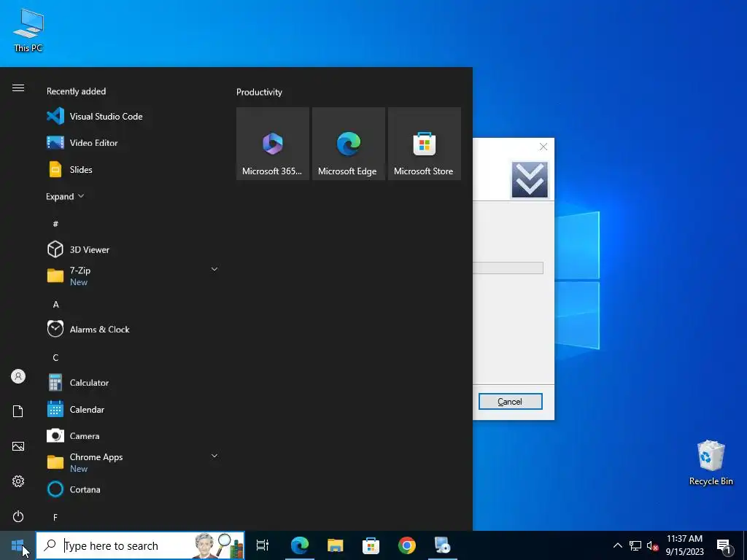Select the This PC desktop icon
The width and height of the screenshot is (747, 560).
click(28, 31)
